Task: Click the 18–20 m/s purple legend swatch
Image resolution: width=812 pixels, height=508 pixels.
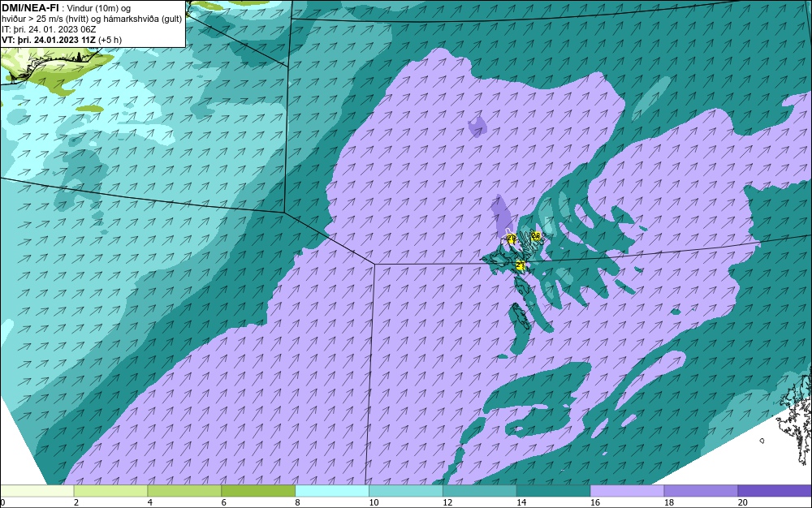Action: (x=702, y=490)
